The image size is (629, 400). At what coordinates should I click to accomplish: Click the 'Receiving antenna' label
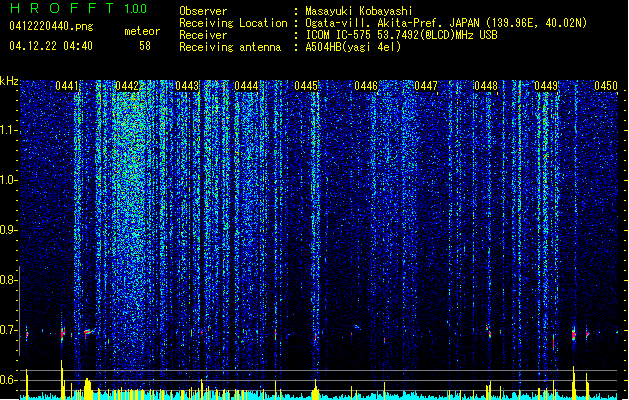pyautogui.click(x=230, y=47)
